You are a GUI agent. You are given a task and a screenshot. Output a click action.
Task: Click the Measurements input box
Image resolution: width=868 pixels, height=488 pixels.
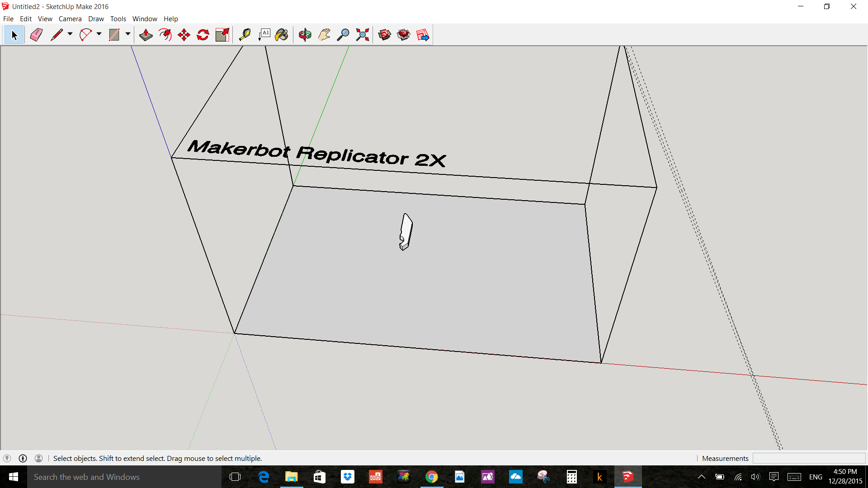(x=809, y=458)
